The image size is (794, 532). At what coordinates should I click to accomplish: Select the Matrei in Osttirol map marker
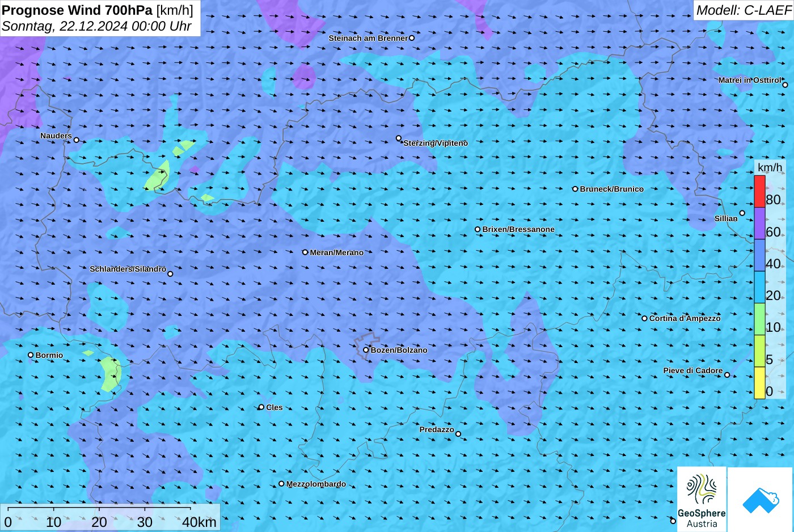[785, 85]
